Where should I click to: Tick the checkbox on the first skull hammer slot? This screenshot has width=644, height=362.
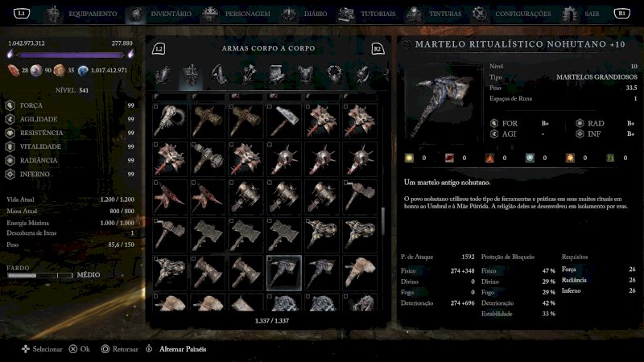click(x=155, y=107)
